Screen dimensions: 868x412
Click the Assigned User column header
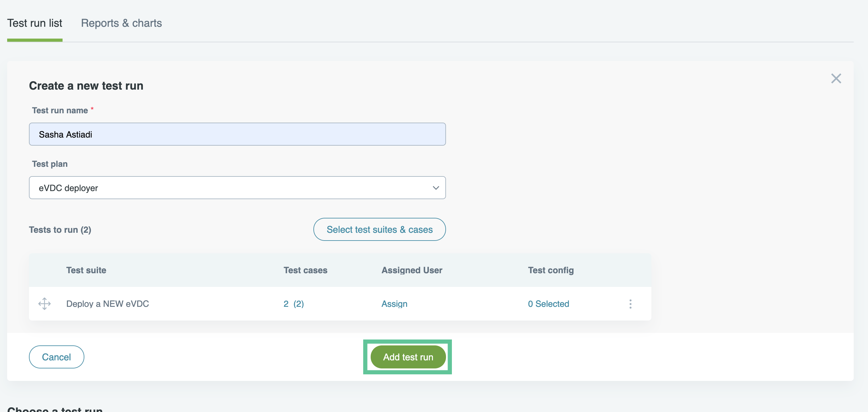pos(412,270)
